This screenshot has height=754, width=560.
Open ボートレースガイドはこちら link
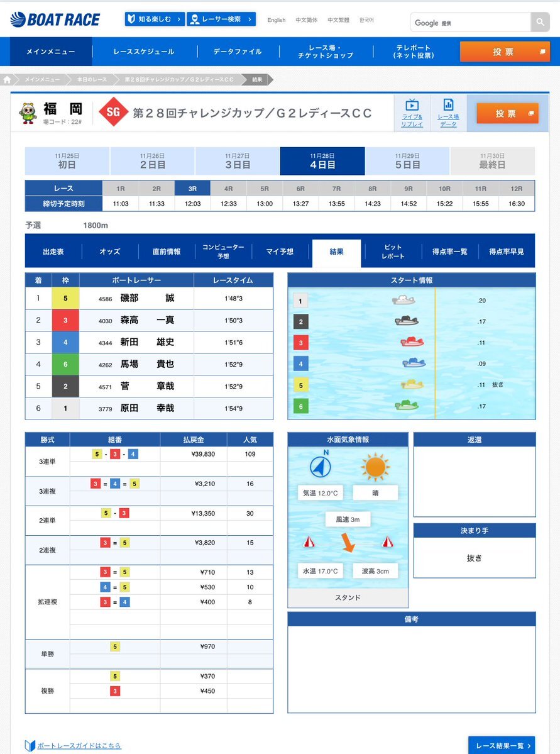(79, 746)
